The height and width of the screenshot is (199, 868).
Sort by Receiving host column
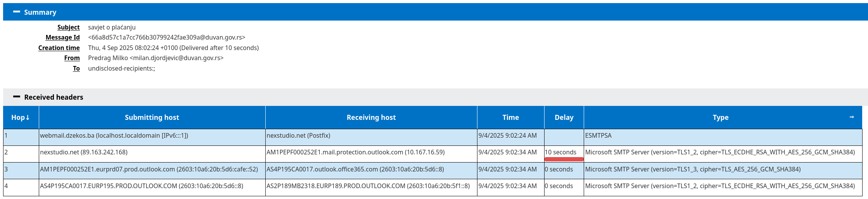pyautogui.click(x=371, y=118)
